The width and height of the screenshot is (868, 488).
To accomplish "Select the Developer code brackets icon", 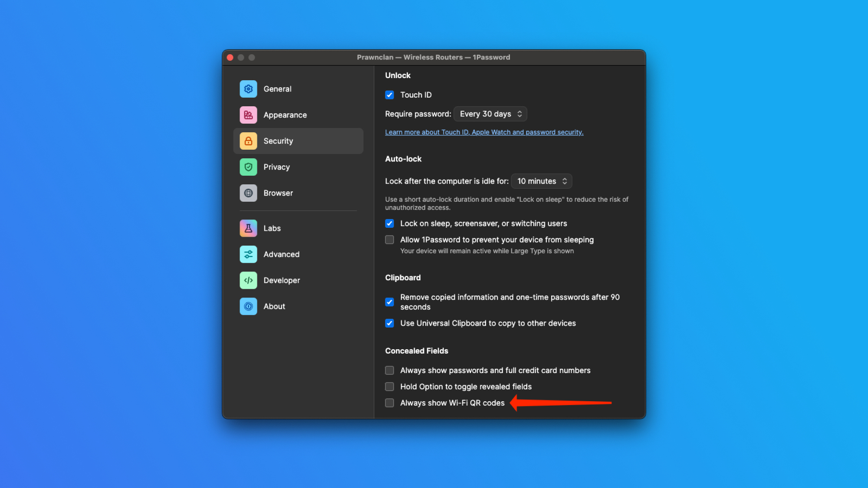I will (x=248, y=280).
